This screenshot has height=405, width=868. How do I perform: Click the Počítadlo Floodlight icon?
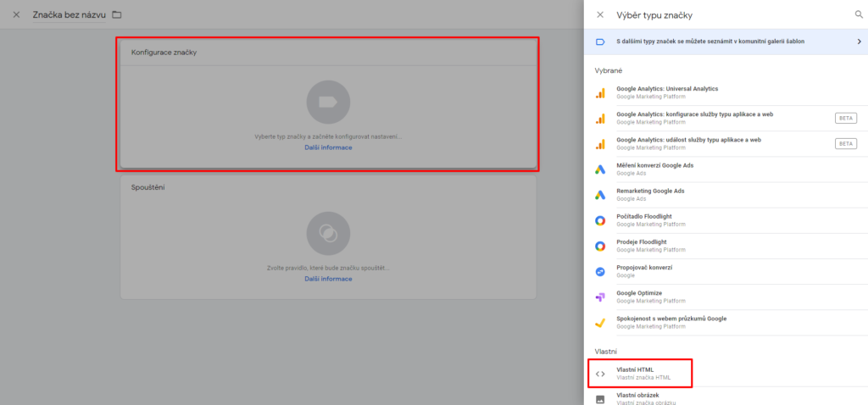[x=600, y=220]
